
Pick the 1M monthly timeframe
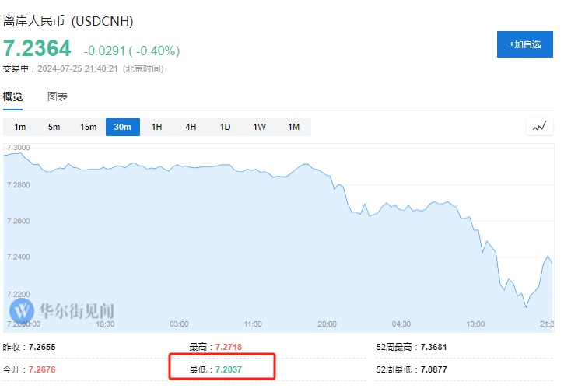(x=293, y=127)
